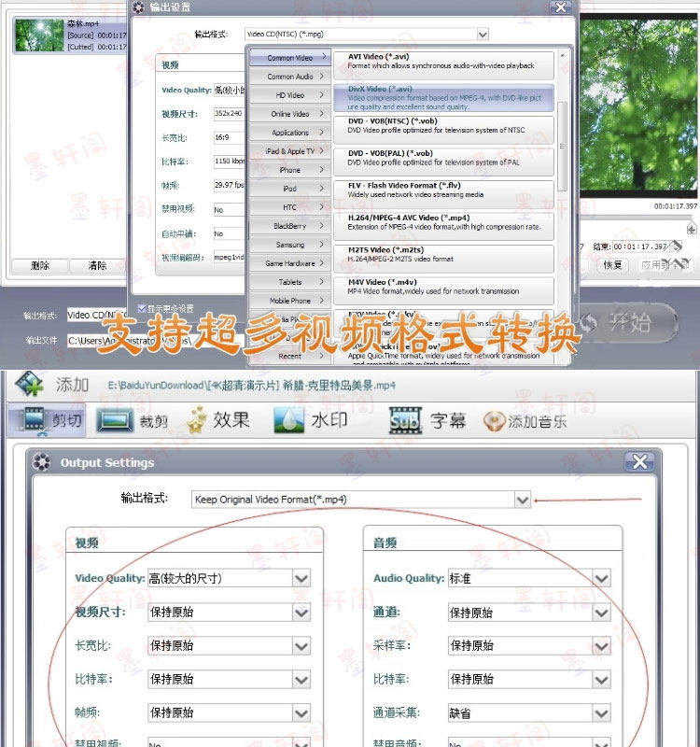The height and width of the screenshot is (747, 700).
Task: Expand the 采样率 dropdown
Action: 601,646
